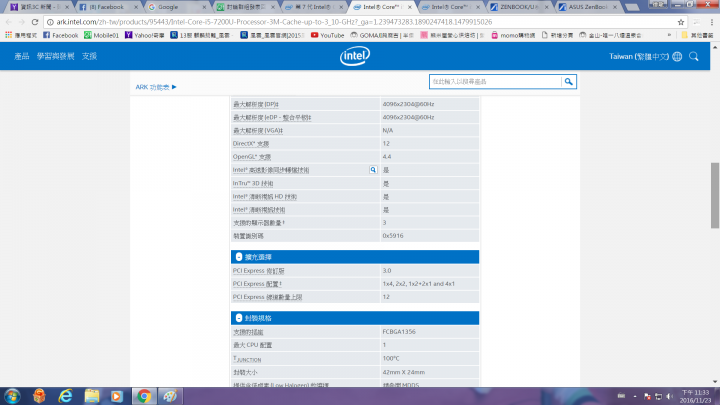
Task: Switch to the ASUS ZenBook browser tab
Action: pos(588,7)
